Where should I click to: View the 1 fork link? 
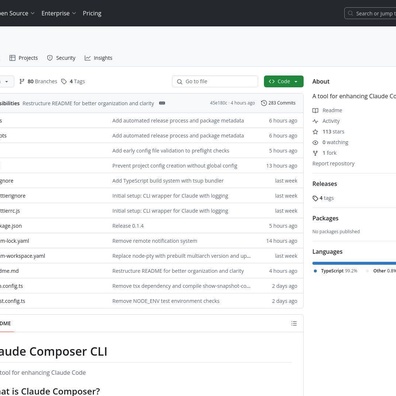(x=330, y=153)
